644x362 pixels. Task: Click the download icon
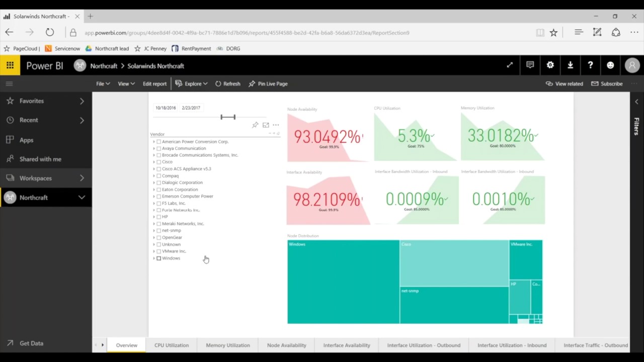click(570, 65)
